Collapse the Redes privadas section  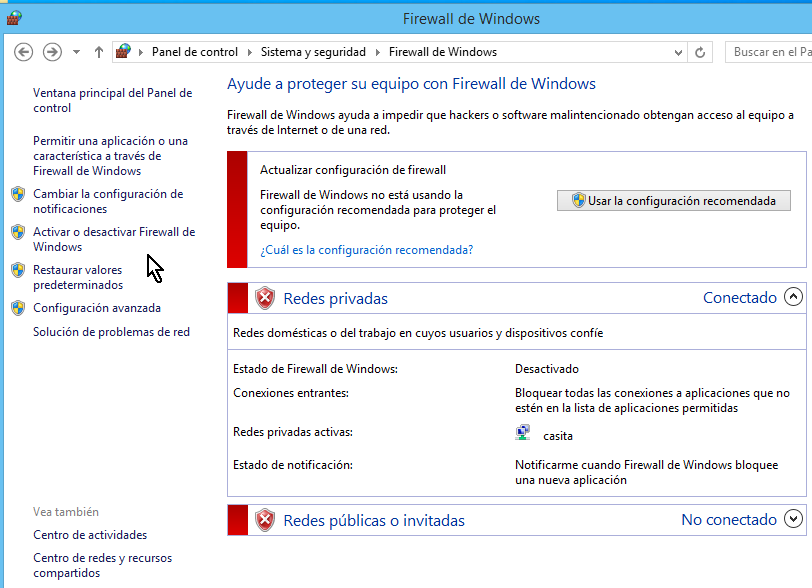(x=793, y=297)
